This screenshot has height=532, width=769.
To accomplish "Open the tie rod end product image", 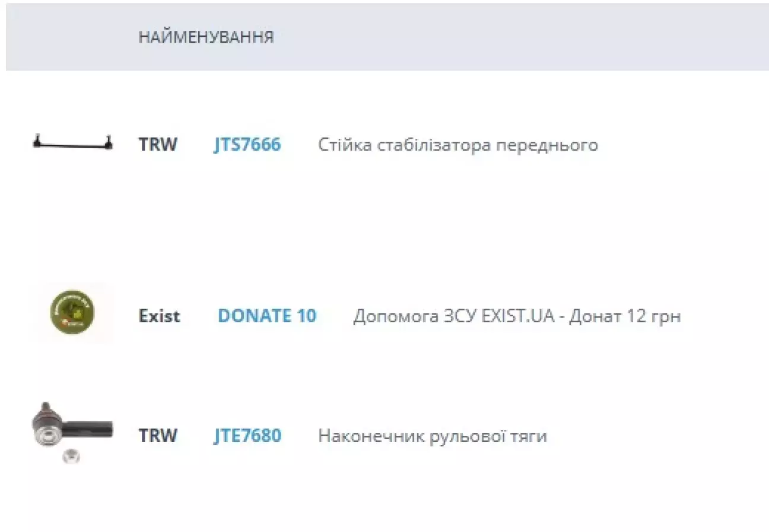I will click(72, 433).
